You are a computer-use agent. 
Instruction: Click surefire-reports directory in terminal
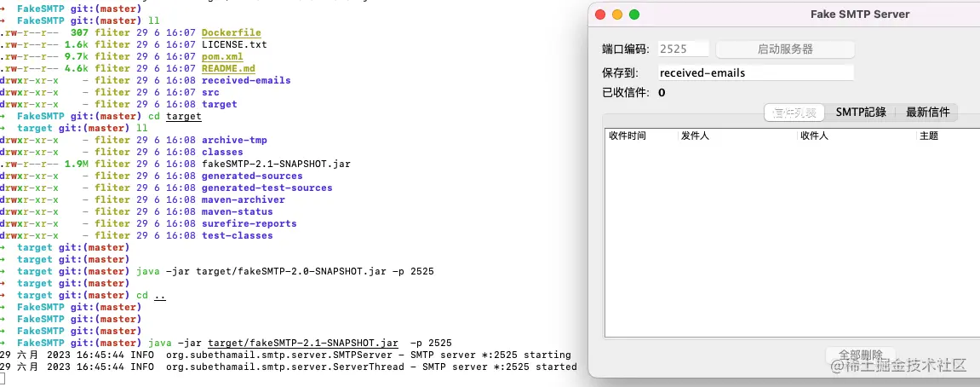(249, 223)
